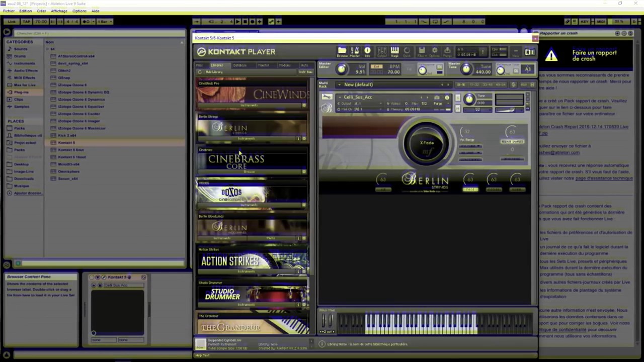Click the Info icon in Kontakt toolbar

367,51
